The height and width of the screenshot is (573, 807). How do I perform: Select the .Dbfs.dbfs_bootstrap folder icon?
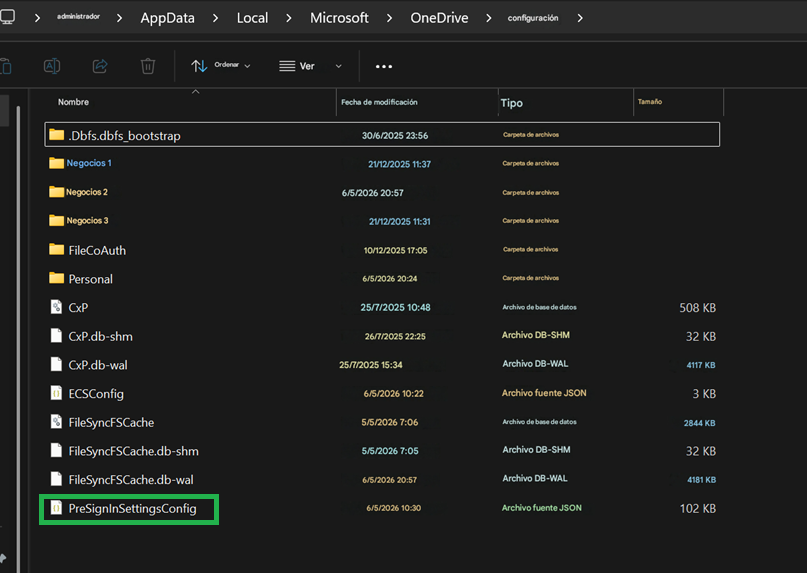57,135
